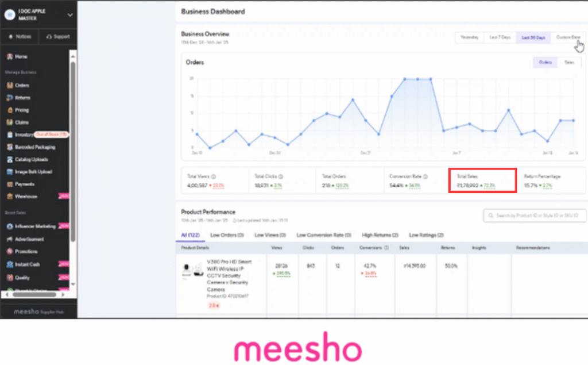The image size is (588, 365).
Task: Toggle the chart to Sales view
Action: tap(569, 62)
